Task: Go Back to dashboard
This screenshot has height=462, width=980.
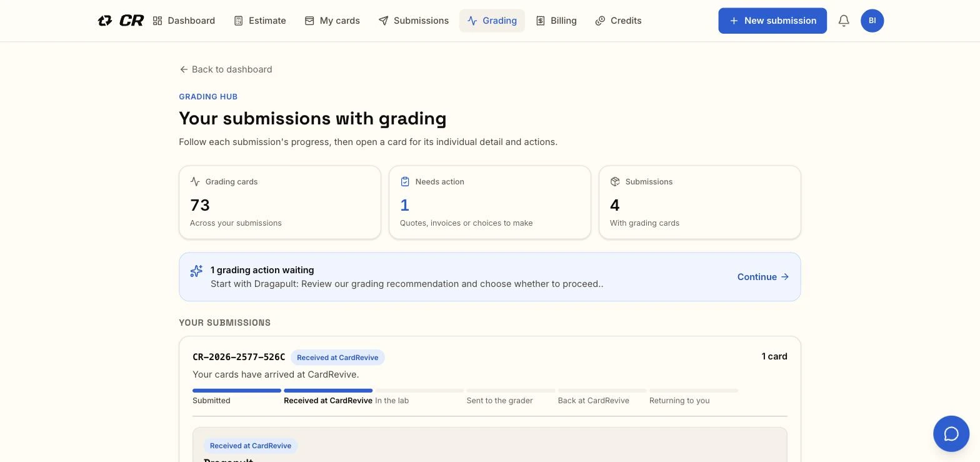Action: (226, 69)
